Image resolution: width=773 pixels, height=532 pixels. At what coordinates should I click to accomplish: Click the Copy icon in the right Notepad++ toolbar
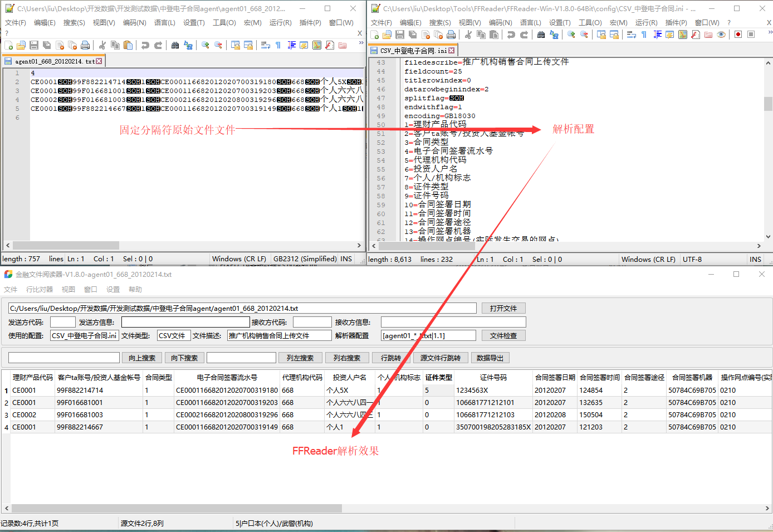click(x=481, y=35)
